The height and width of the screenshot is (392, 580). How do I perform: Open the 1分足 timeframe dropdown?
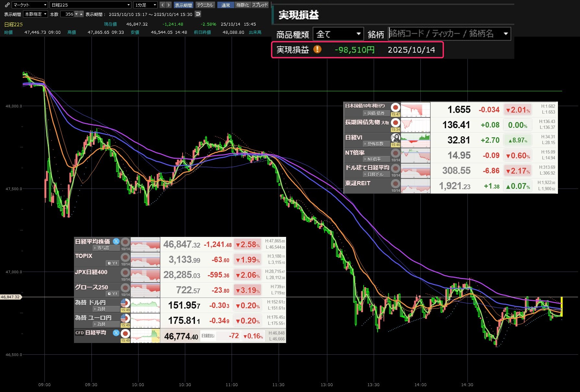coord(145,5)
